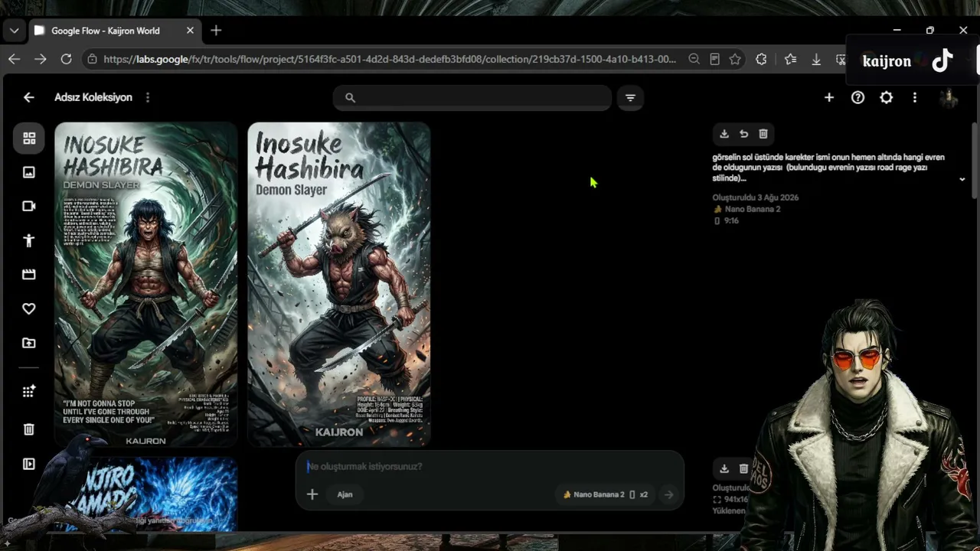This screenshot has width=980, height=551.
Task: Open the browser downloads icon
Action: (x=816, y=59)
